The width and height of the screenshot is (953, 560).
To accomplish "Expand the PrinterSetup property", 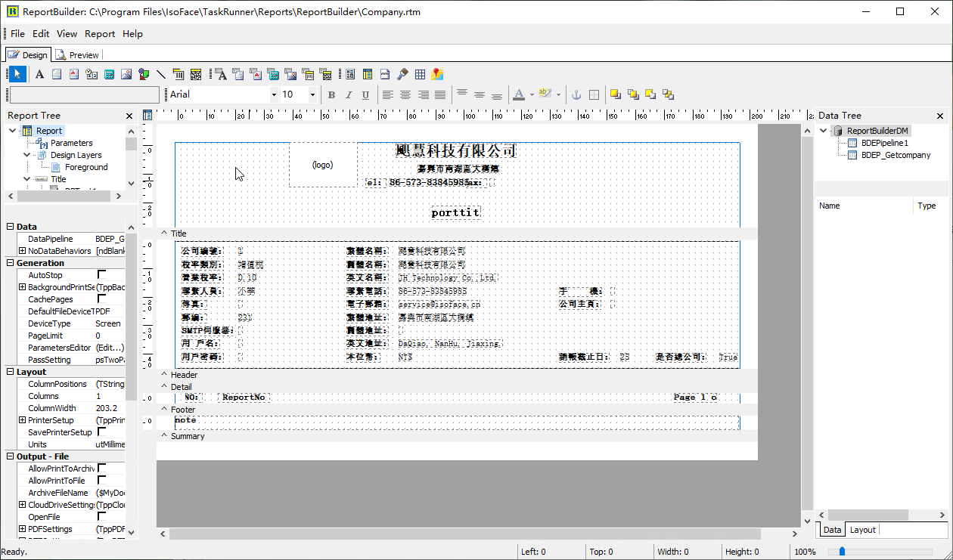I will point(22,420).
